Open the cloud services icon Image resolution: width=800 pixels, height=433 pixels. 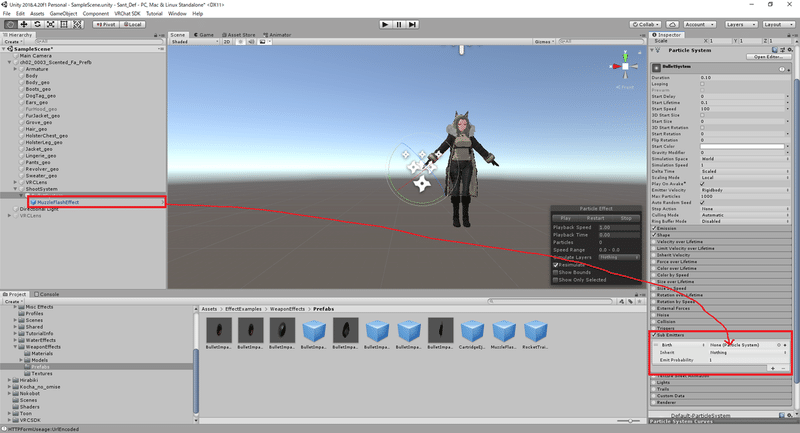coord(672,24)
